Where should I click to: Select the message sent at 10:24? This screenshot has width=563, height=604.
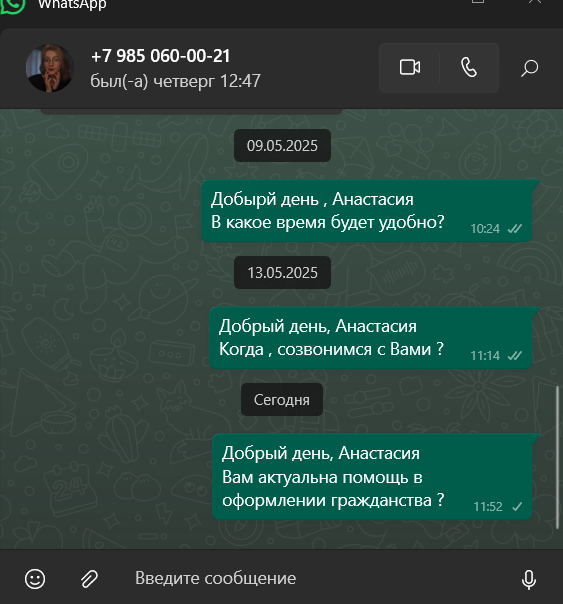pos(367,211)
